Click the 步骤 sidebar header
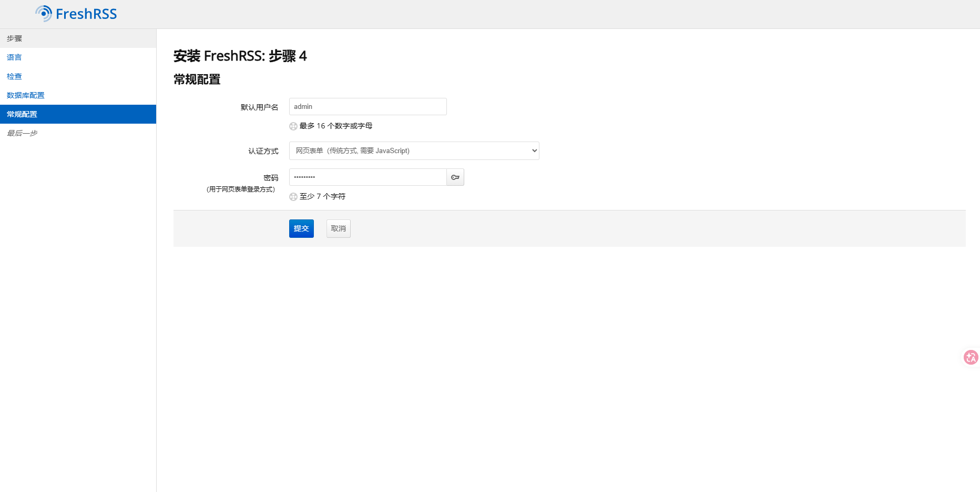 click(14, 38)
